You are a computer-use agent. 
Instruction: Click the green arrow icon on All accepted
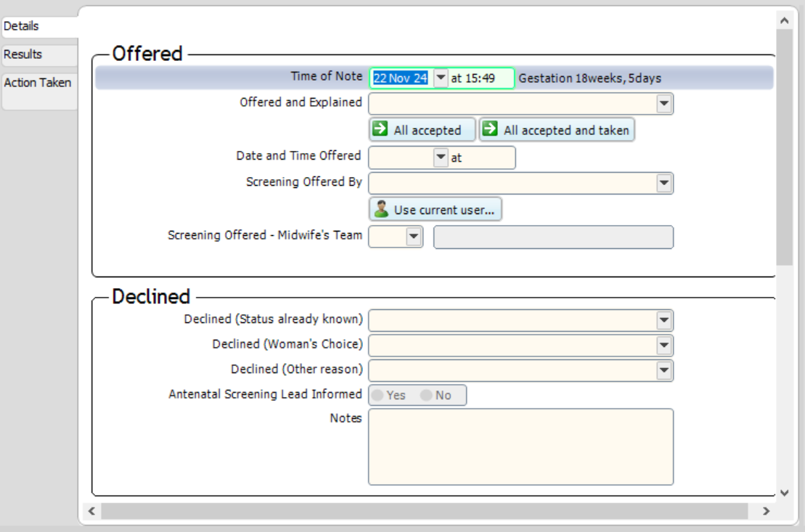coord(380,130)
